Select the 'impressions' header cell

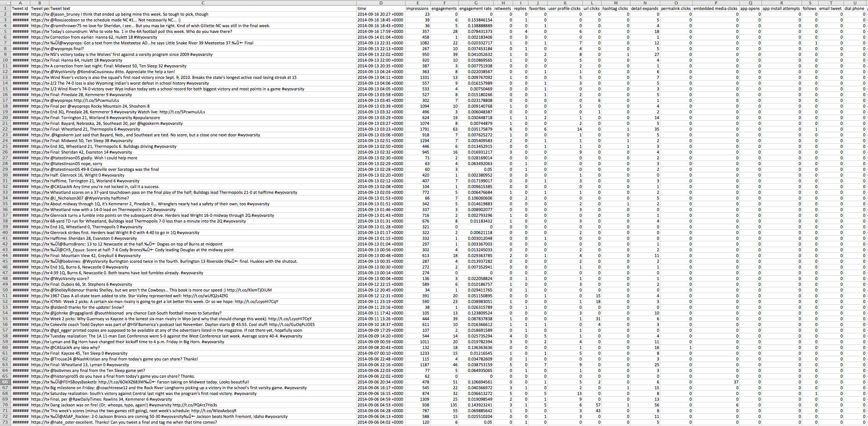(x=417, y=8)
